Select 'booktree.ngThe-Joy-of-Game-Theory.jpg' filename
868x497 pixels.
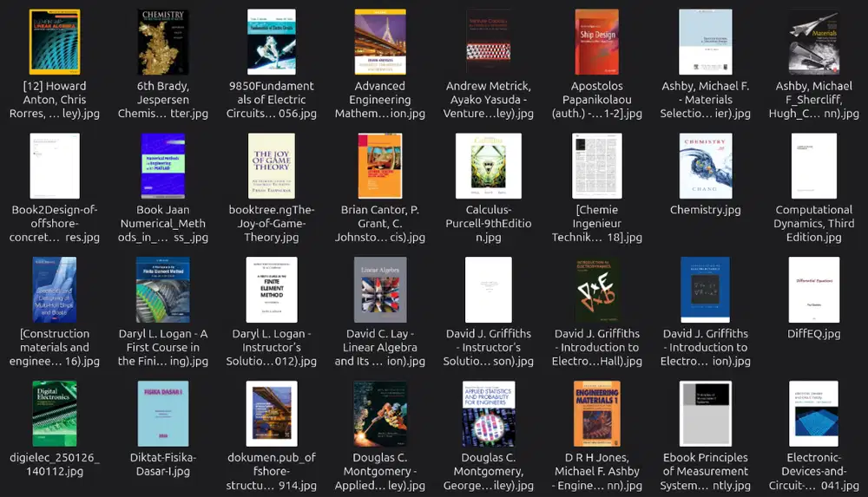point(271,224)
